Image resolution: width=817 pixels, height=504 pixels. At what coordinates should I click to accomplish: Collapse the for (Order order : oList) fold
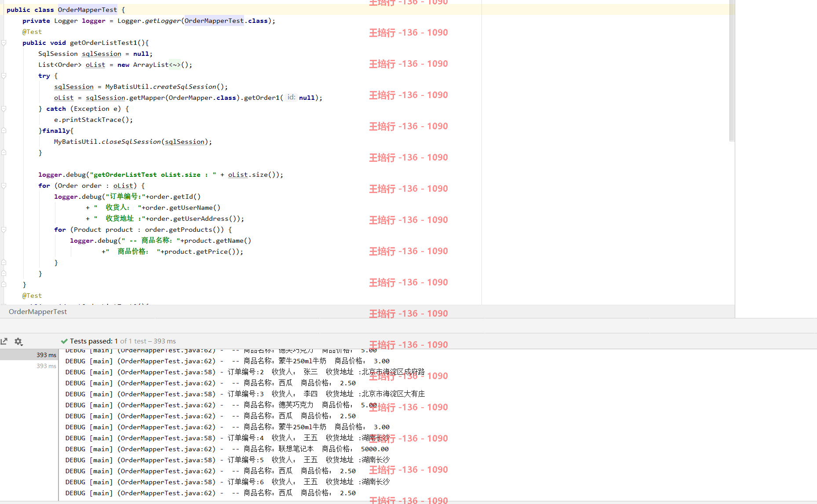(4, 186)
